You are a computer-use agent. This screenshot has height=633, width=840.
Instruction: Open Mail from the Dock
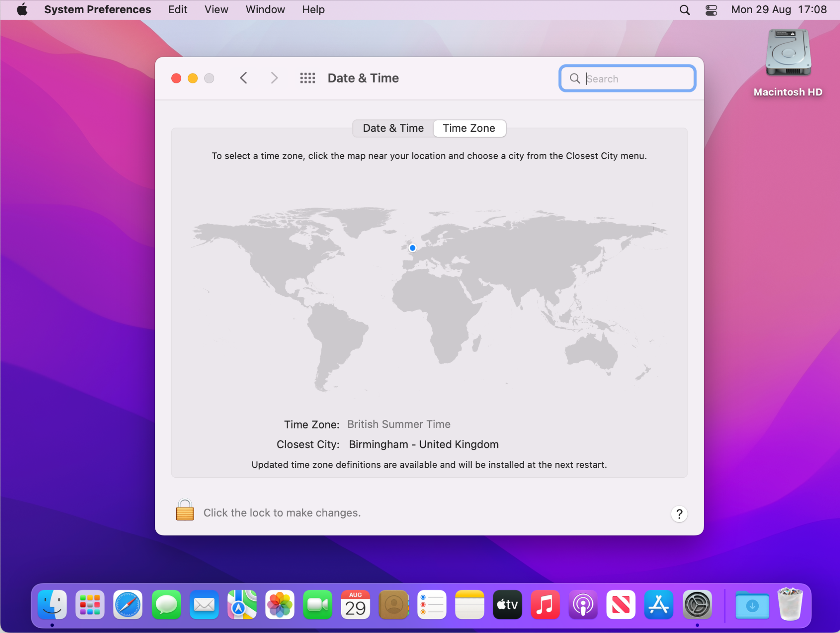point(204,605)
